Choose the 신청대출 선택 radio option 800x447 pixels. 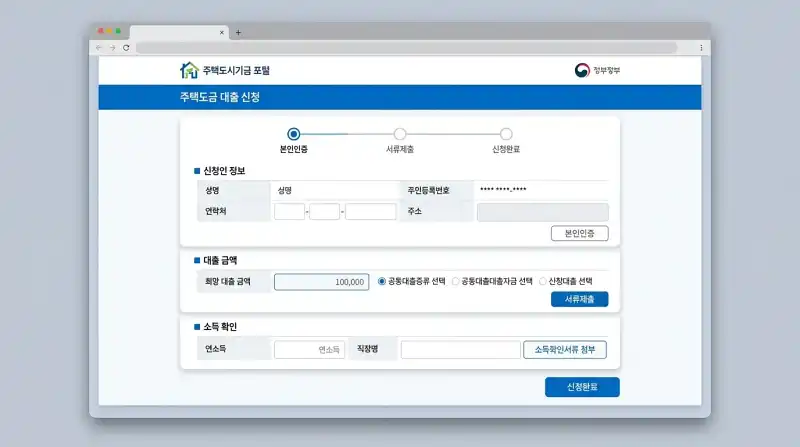point(543,282)
